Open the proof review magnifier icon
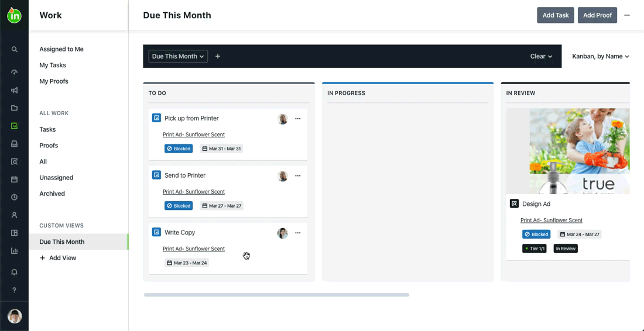The width and height of the screenshot is (644, 331). pyautogui.click(x=15, y=161)
